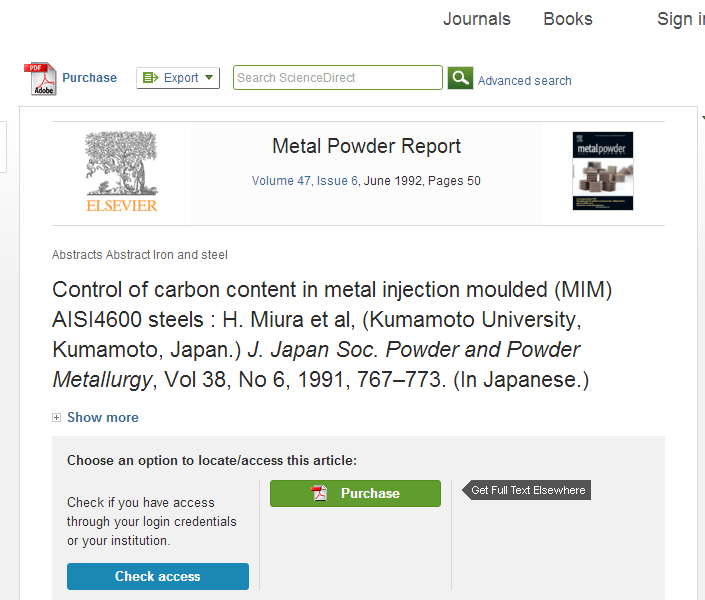Click the Metal Powder journal cover thumbnail
705x600 pixels.
tap(602, 171)
